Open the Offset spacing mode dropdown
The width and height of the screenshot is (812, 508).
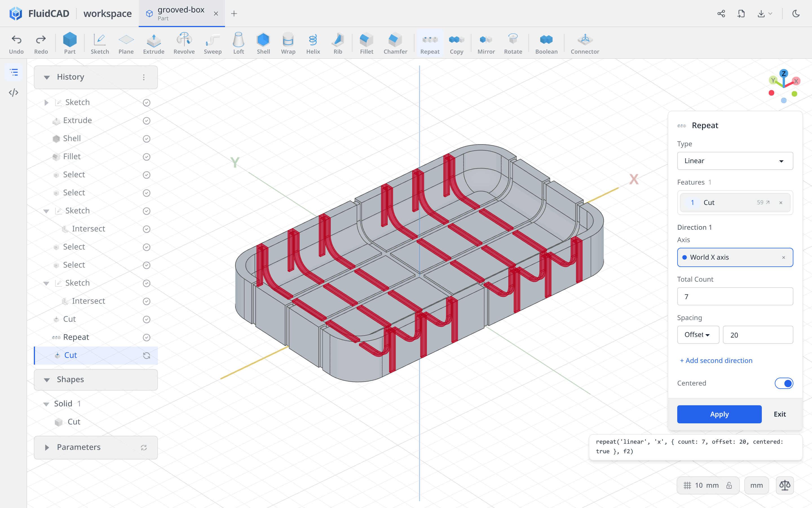coord(698,335)
